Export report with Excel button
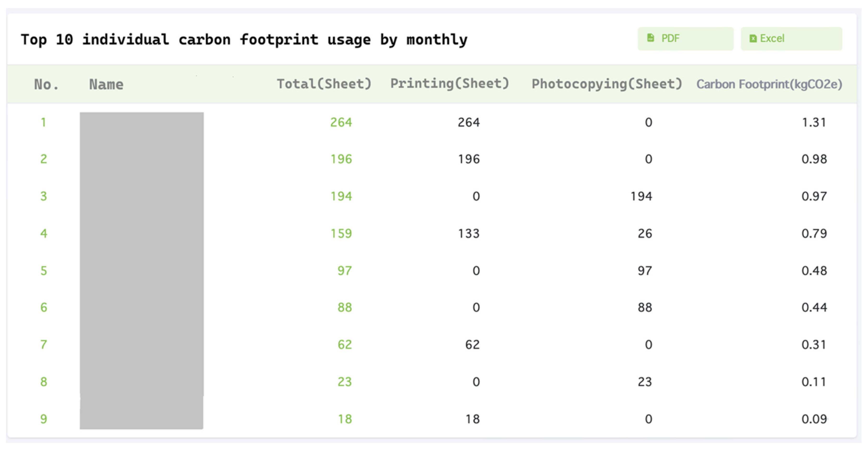The height and width of the screenshot is (451, 868). click(791, 39)
